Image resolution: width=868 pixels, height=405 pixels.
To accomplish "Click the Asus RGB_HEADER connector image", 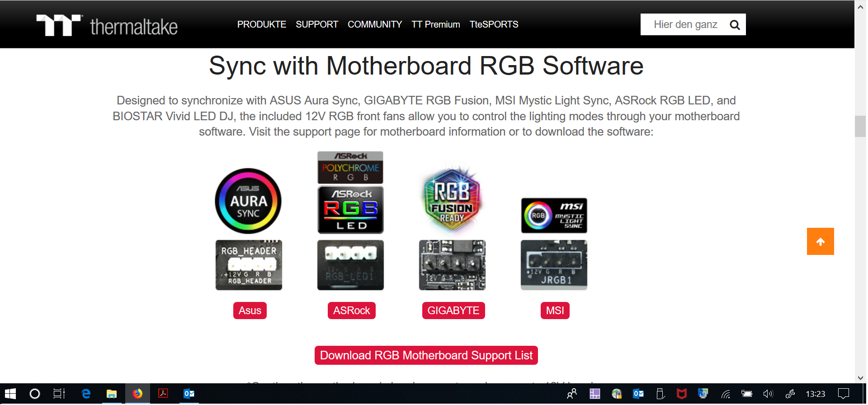I will point(249,265).
